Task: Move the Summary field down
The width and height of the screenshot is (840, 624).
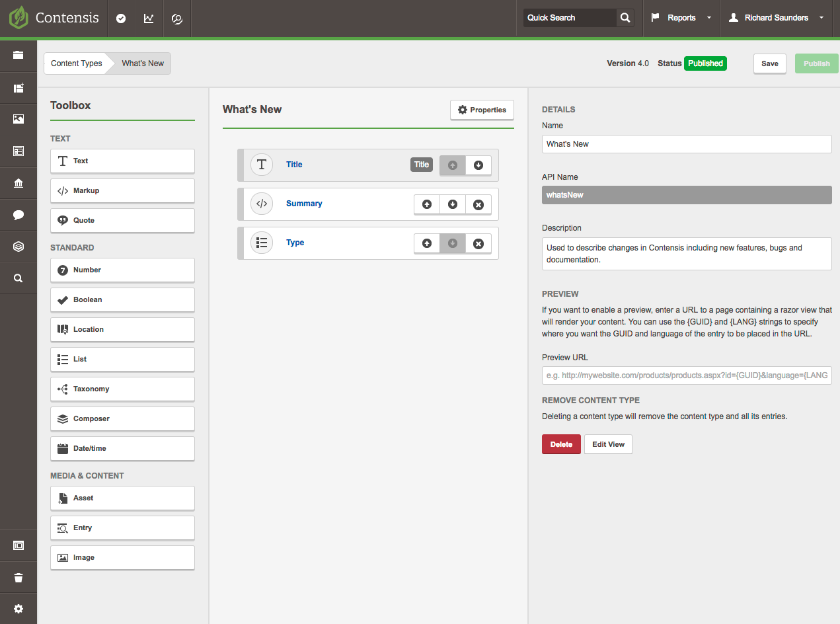Action: tap(453, 205)
